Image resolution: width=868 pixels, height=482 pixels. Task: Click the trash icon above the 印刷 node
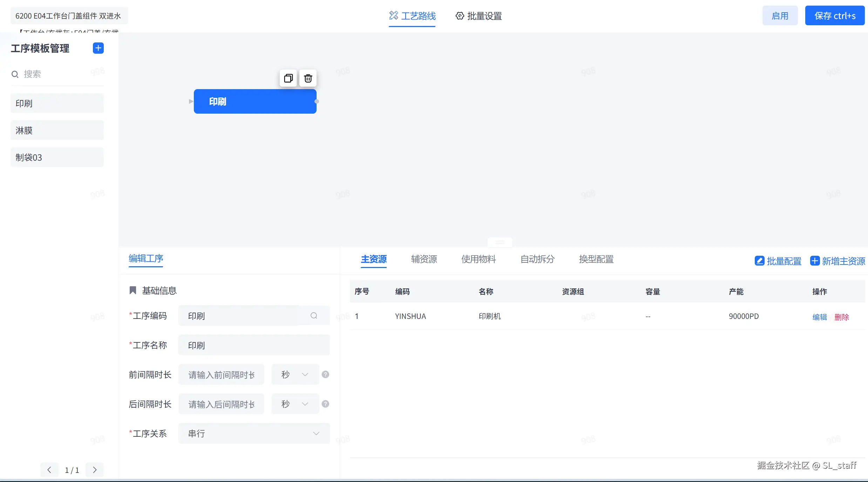(308, 78)
